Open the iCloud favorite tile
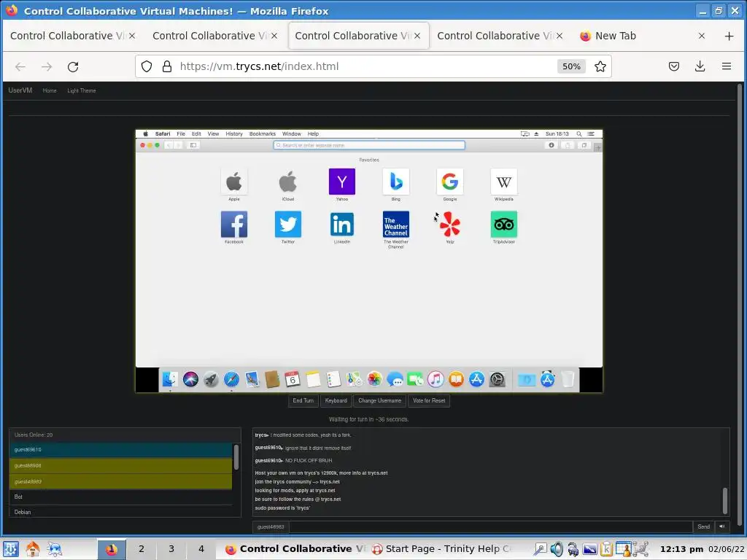 tap(287, 182)
